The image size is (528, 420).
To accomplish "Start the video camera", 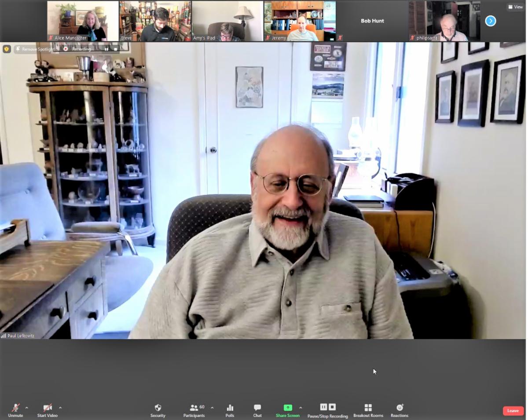I will coord(48,410).
